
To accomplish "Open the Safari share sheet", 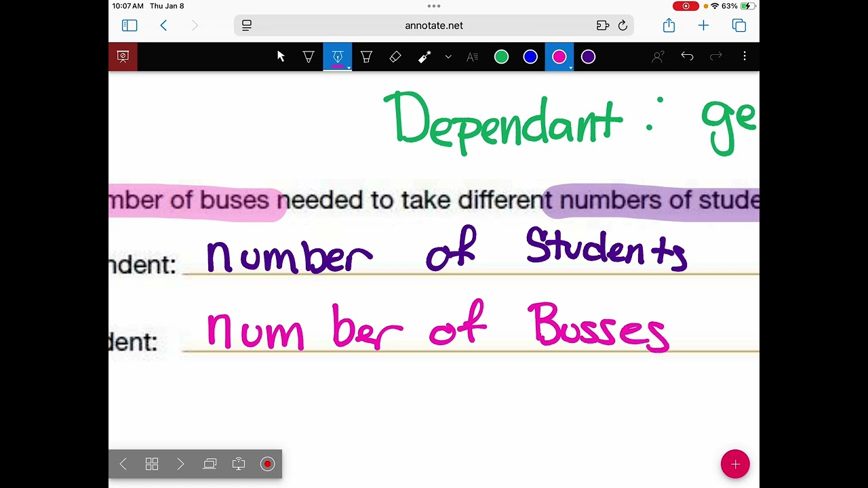I will tap(669, 25).
